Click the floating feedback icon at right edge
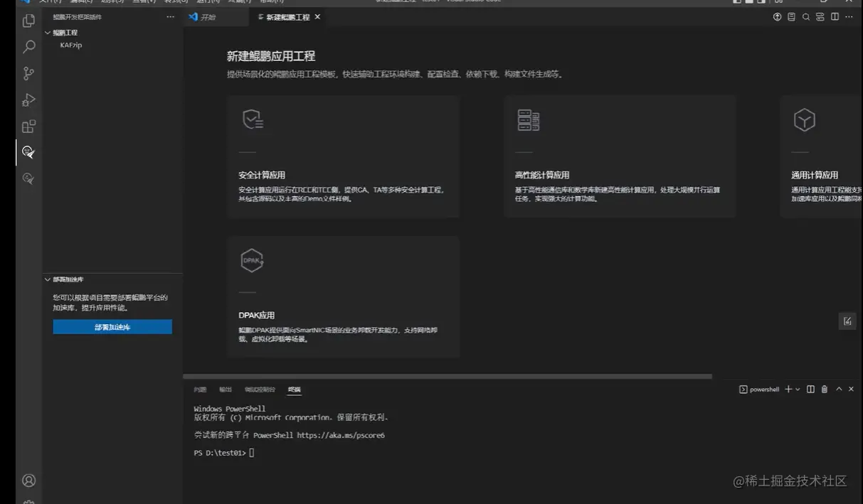The width and height of the screenshot is (863, 504). click(847, 321)
